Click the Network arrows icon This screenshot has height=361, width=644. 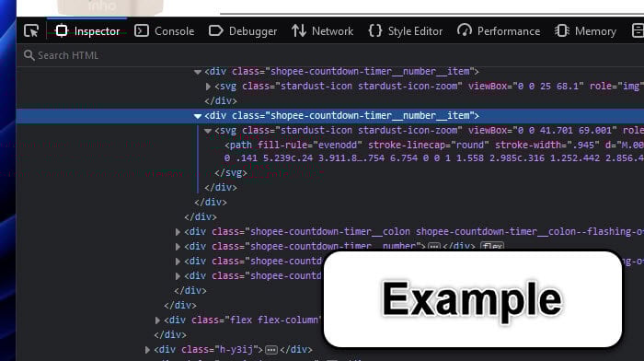click(299, 30)
